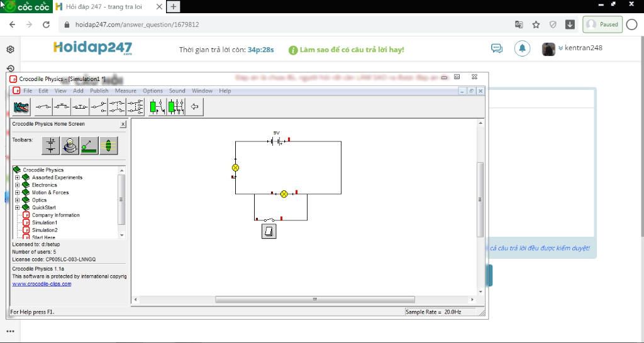Image resolution: width=644 pixels, height=343 pixels.
Task: Click the Hoidap247 logo
Action: point(93,48)
